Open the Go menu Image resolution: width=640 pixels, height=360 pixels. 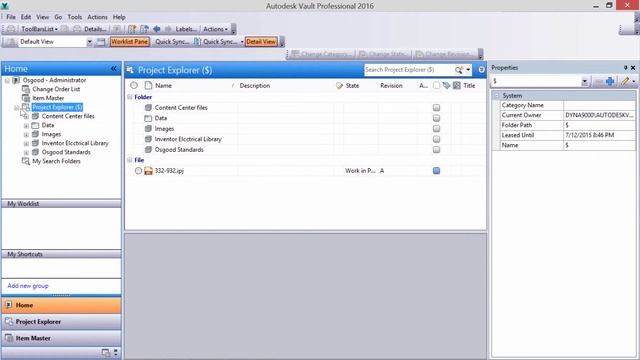(x=58, y=17)
